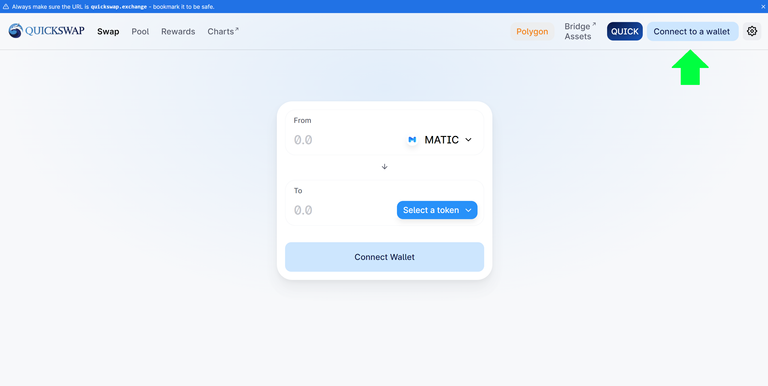Click the Polygon network button
The width and height of the screenshot is (768, 386).
(532, 31)
